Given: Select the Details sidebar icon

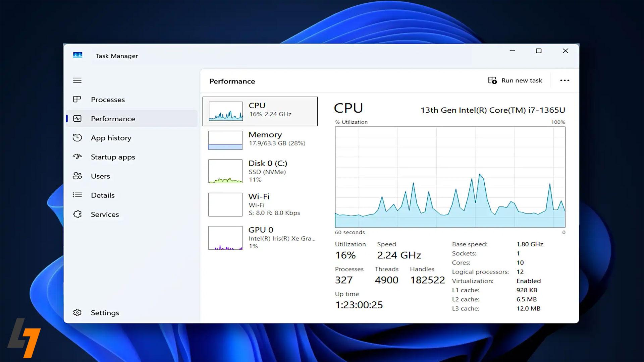Looking at the screenshot, I should point(77,195).
